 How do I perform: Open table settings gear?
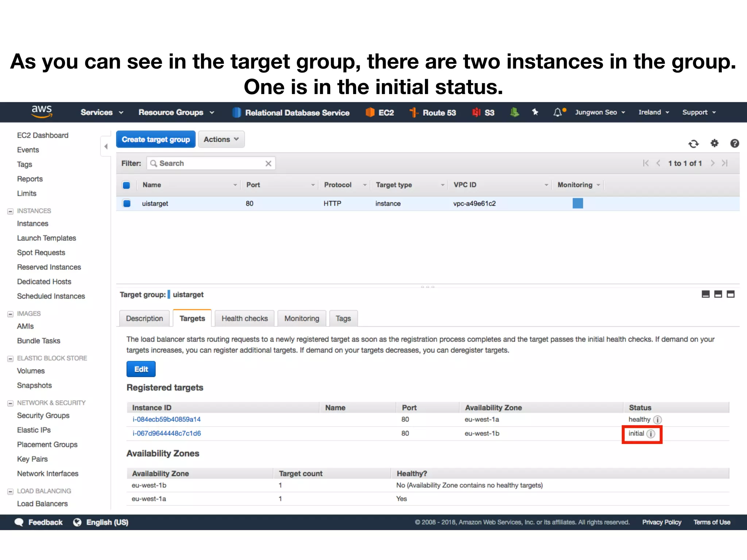pos(714,143)
